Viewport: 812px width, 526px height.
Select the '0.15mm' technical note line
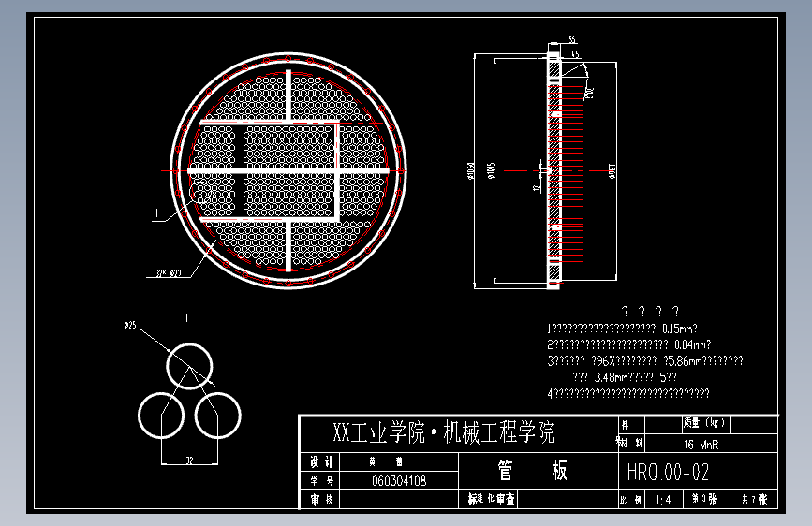tap(623, 329)
